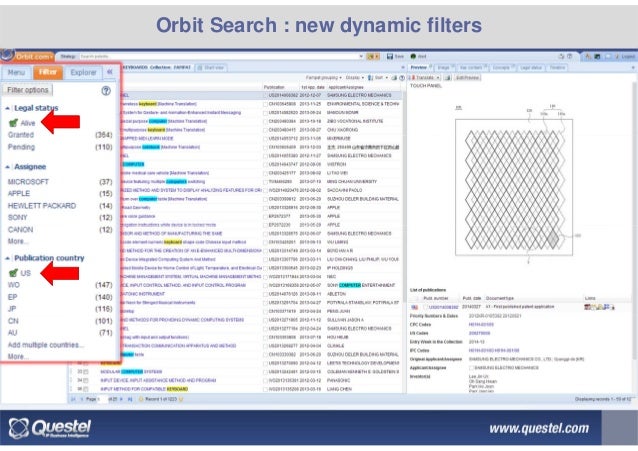638x451 pixels.
Task: Click the help icon right of the Sort control
Action: coord(402,78)
